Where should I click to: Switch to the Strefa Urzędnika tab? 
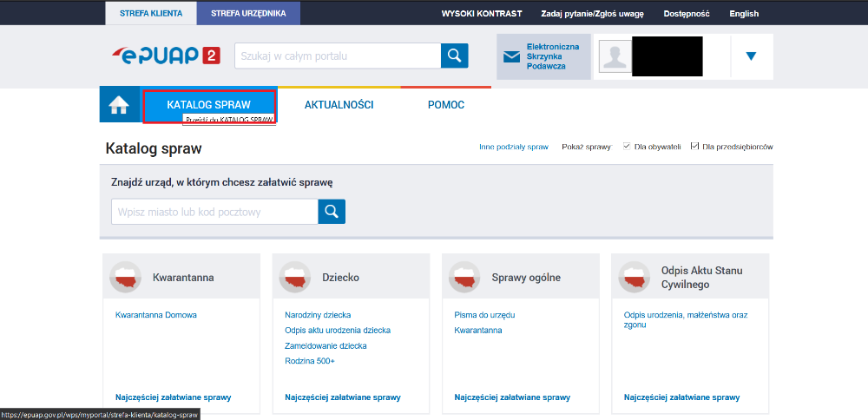pos(248,13)
